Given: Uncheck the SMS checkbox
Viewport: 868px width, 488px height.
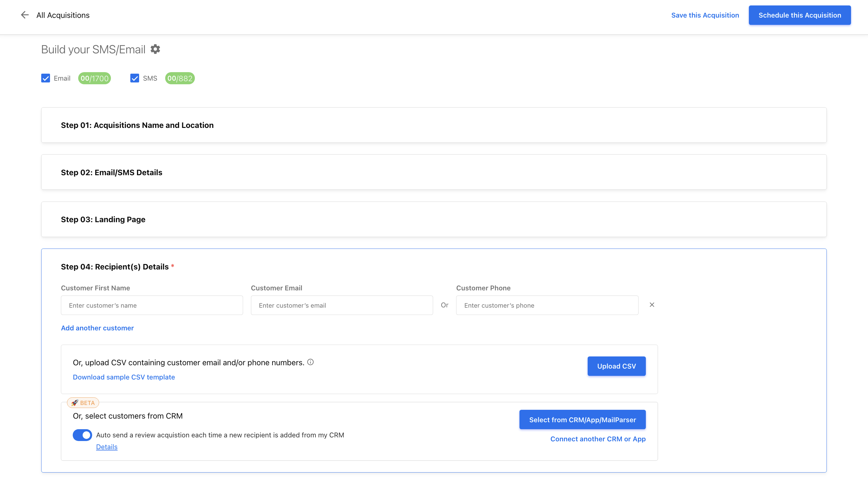Looking at the screenshot, I should tap(135, 78).
